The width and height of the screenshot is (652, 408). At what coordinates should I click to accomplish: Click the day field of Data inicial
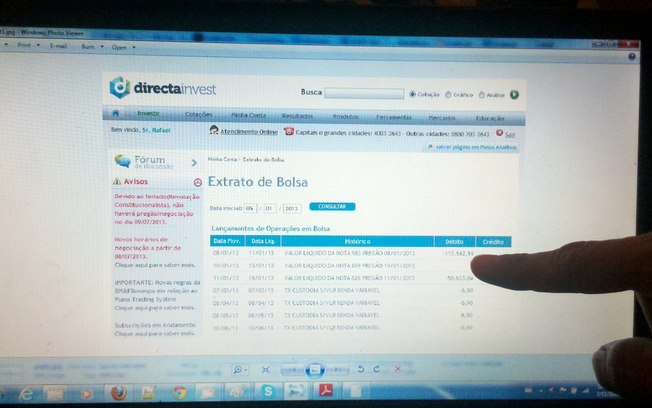(x=250, y=208)
